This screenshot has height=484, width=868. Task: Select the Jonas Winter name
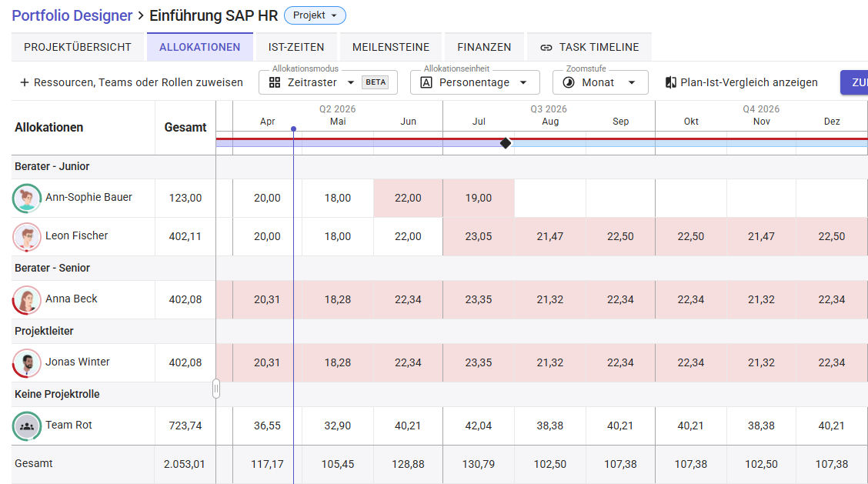(78, 362)
